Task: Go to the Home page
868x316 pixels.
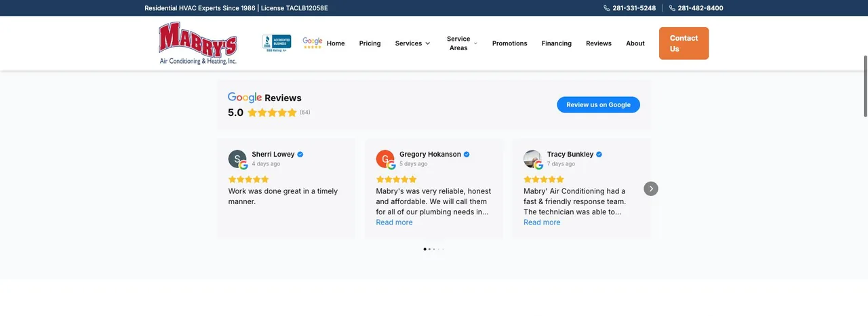Action: [336, 43]
